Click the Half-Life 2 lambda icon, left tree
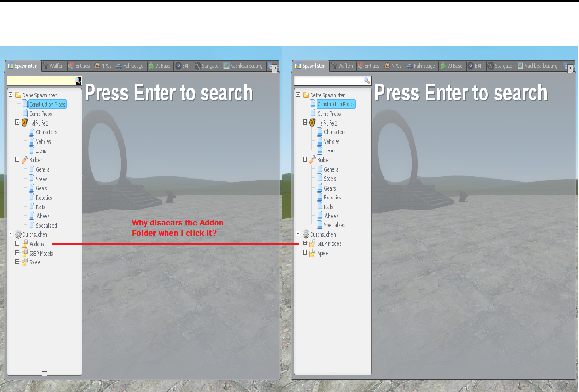This screenshot has width=579, height=392. (24, 123)
